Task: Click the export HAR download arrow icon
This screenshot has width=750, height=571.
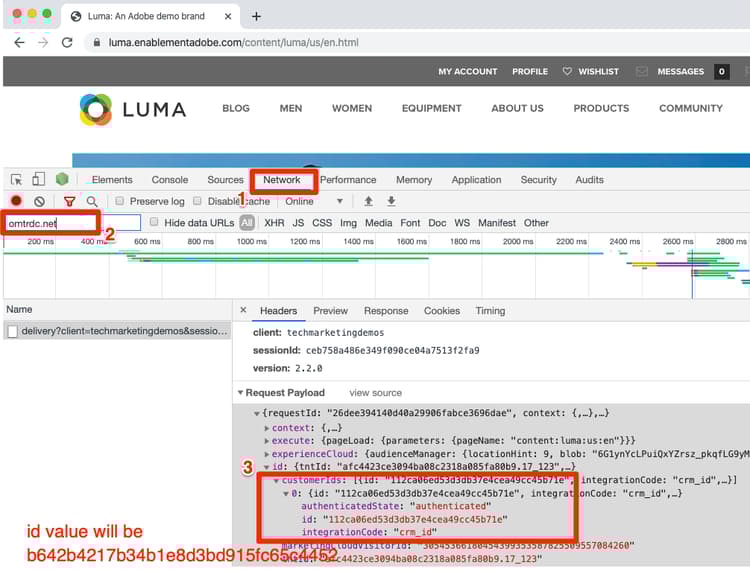Action: click(391, 201)
